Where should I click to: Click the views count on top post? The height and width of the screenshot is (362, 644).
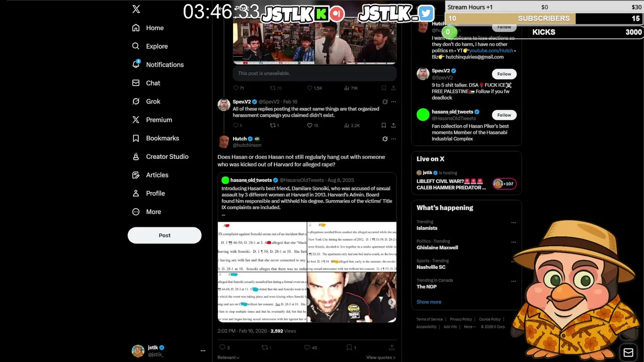351,88
